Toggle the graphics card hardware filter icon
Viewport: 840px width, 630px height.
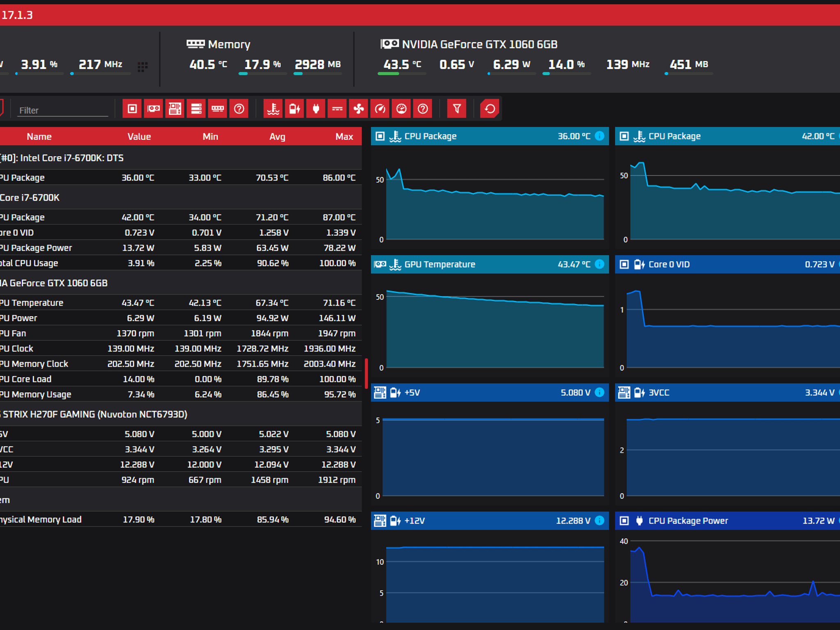click(x=153, y=109)
